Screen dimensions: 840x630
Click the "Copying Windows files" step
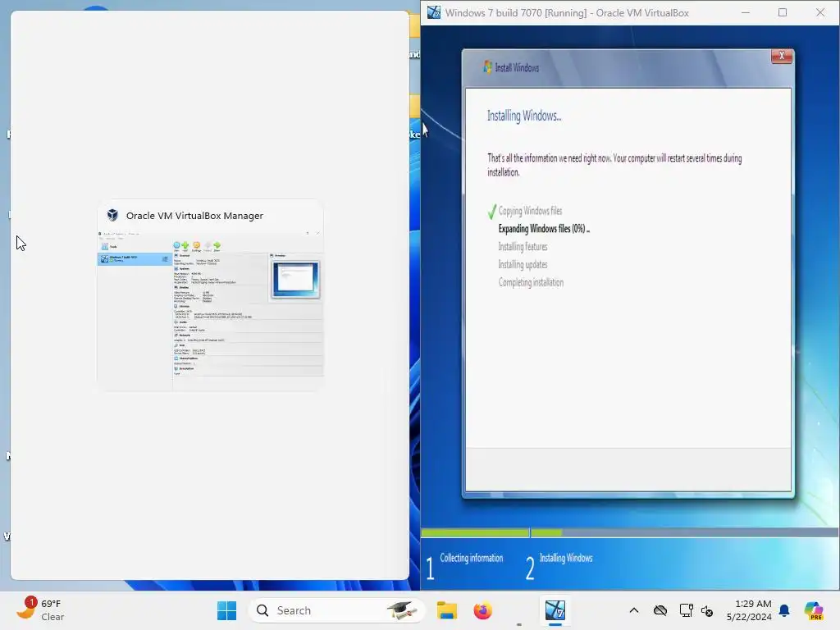pos(530,211)
